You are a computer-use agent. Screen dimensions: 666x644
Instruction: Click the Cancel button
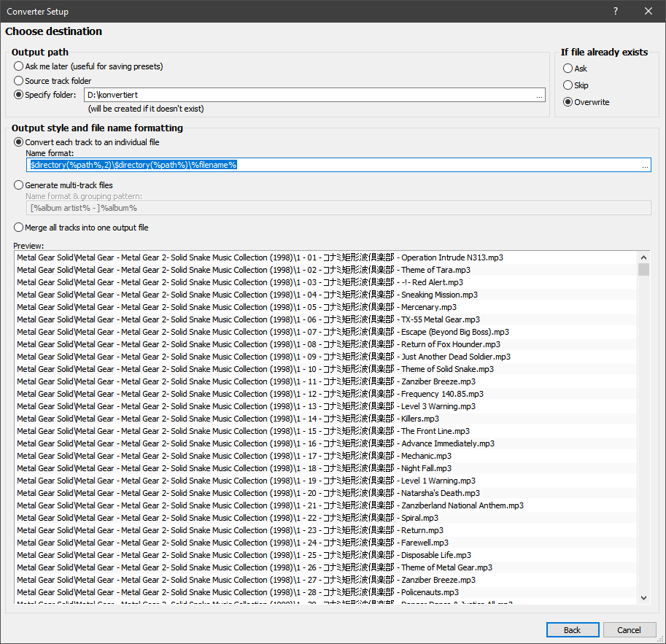click(629, 629)
